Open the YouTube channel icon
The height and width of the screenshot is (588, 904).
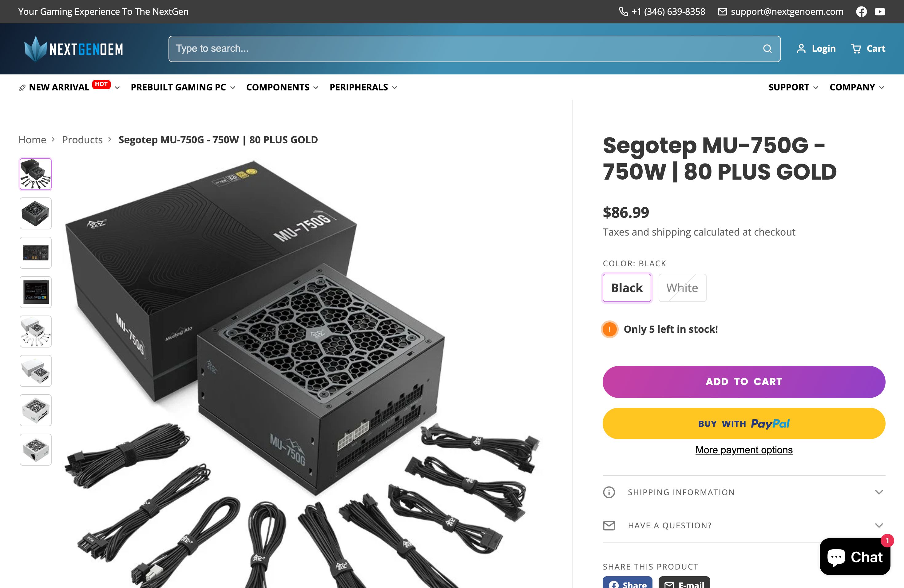880,11
